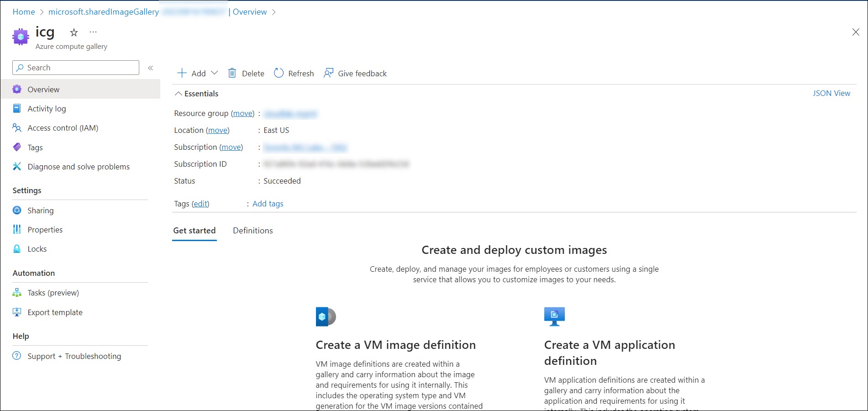Viewport: 868px width, 411px height.
Task: Click 'Create a VM image definition' heading
Action: pos(395,345)
